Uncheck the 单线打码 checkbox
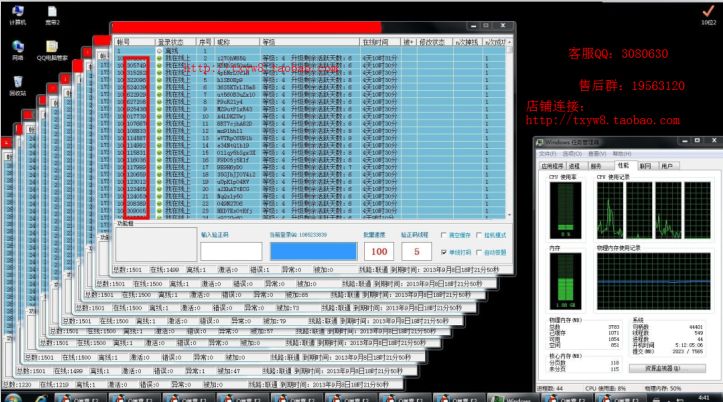723x402 pixels. [444, 252]
